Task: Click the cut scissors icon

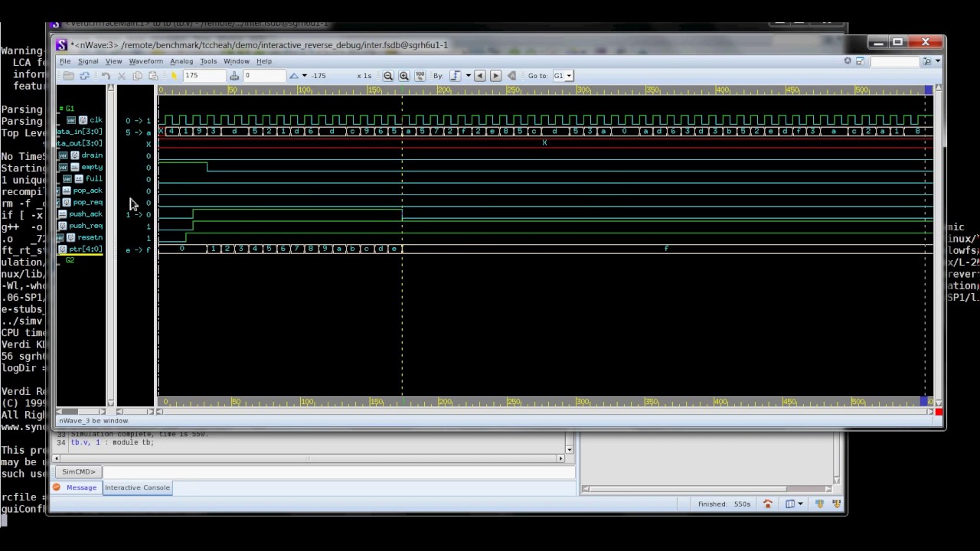Action: [x=122, y=76]
